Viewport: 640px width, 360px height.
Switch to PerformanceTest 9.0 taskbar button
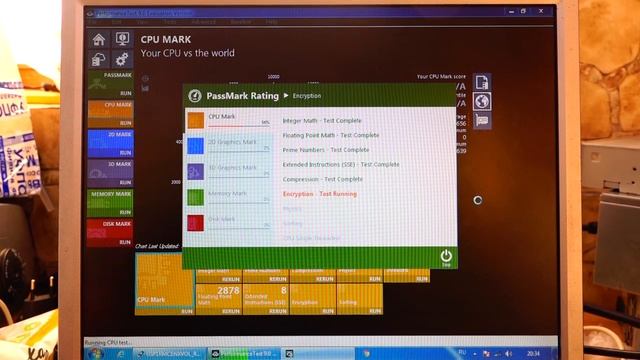click(245, 353)
